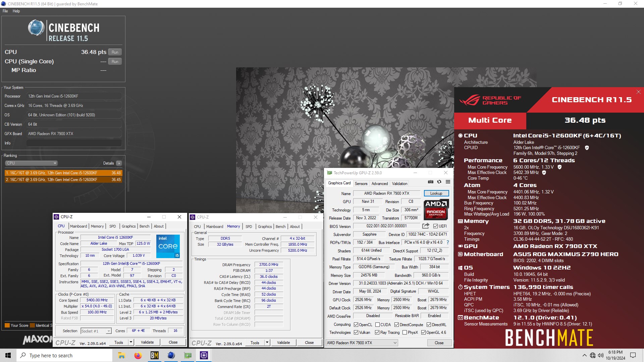Open File Explorer from the taskbar
This screenshot has width=644, height=362.
[x=121, y=355]
